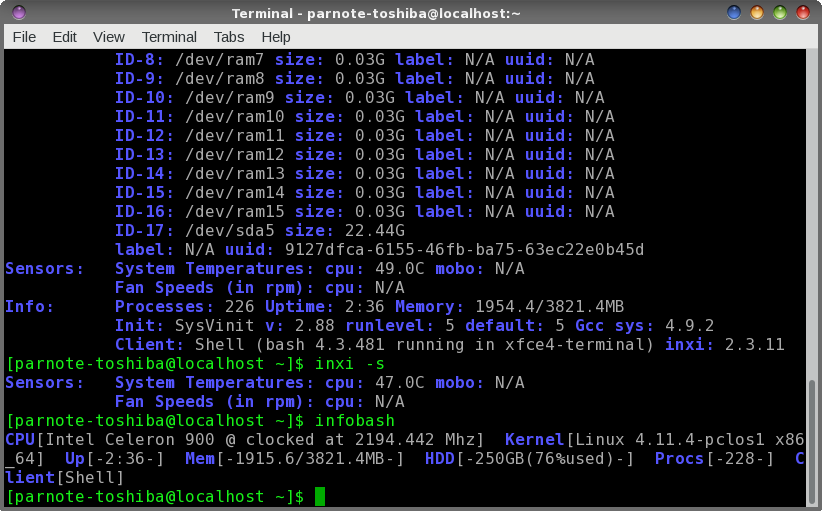Click the 'Mem' label in infobash output

200,459
